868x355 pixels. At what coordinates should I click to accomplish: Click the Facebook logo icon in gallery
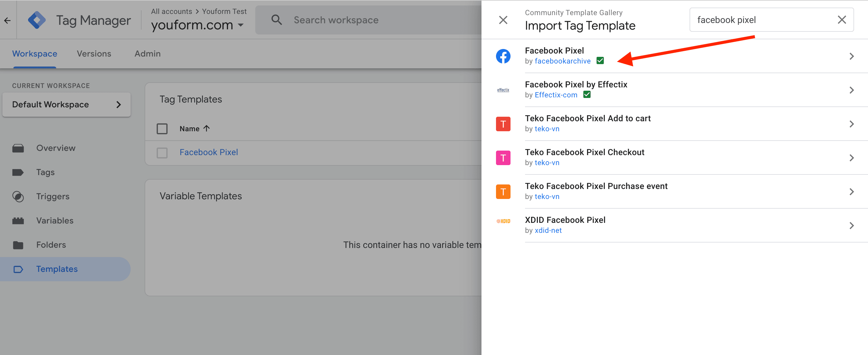pos(503,56)
